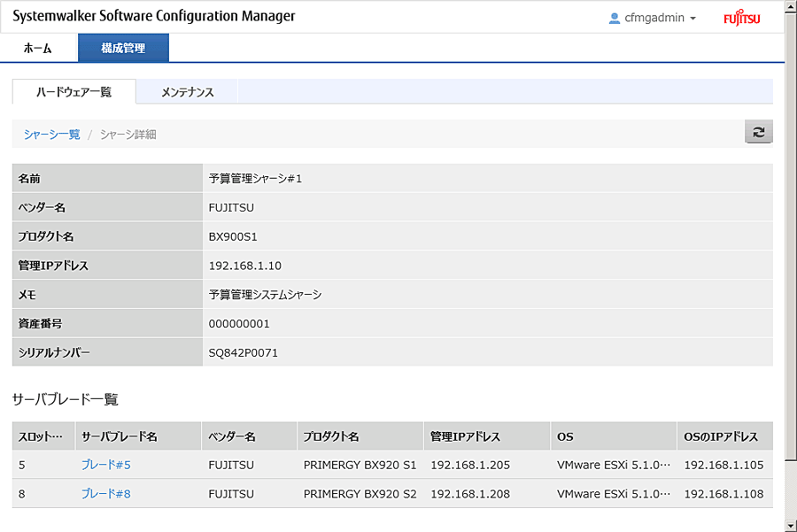Click the chassis vendor value FUJITSU
Viewport: 797px width, 532px height.
(x=231, y=208)
